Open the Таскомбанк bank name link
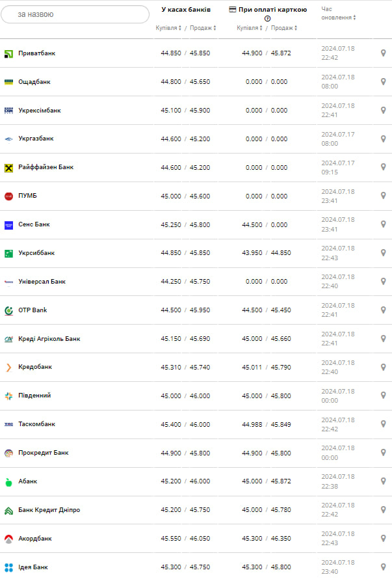392x579 pixels. 36,424
